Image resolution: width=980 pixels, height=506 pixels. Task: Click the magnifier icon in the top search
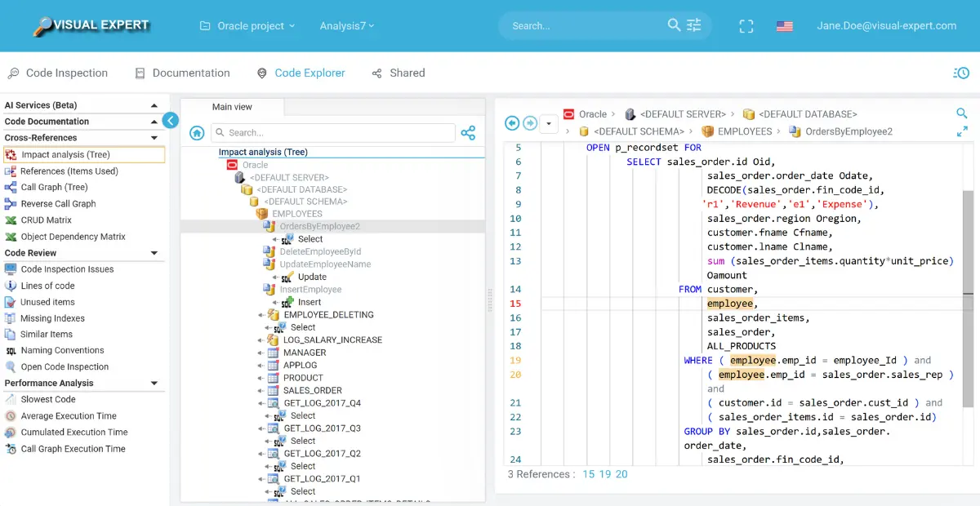click(674, 25)
